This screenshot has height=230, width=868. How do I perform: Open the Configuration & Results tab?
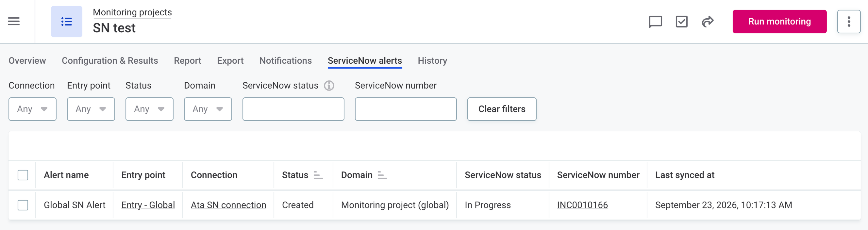click(x=110, y=61)
